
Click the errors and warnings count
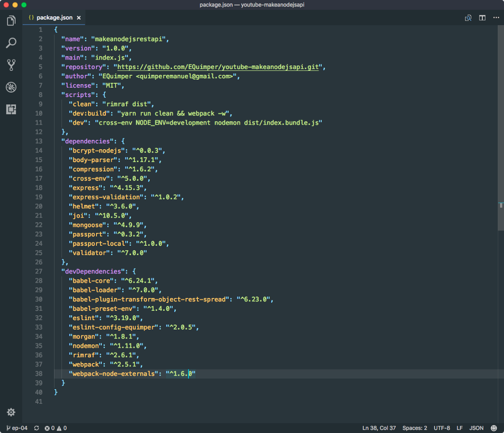click(56, 428)
